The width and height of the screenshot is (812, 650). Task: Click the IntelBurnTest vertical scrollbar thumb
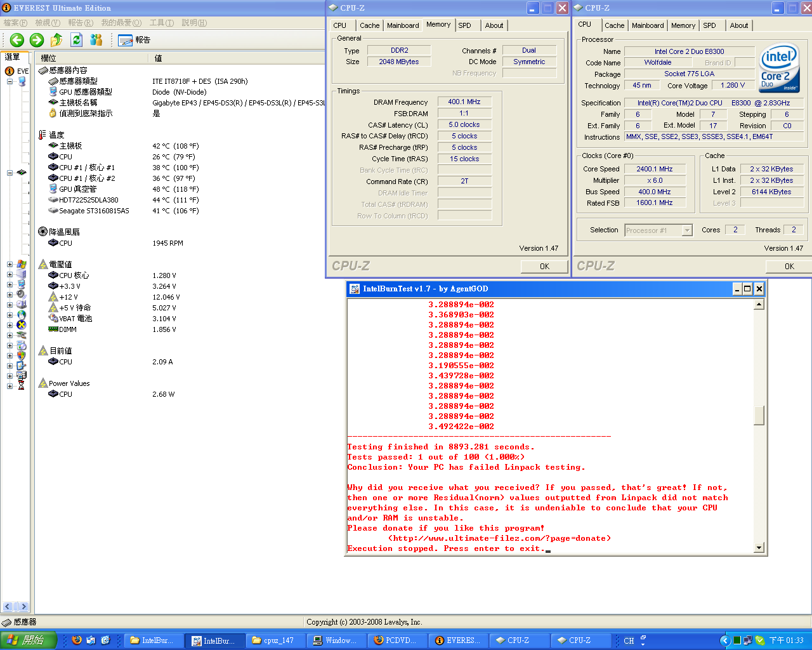click(x=759, y=415)
